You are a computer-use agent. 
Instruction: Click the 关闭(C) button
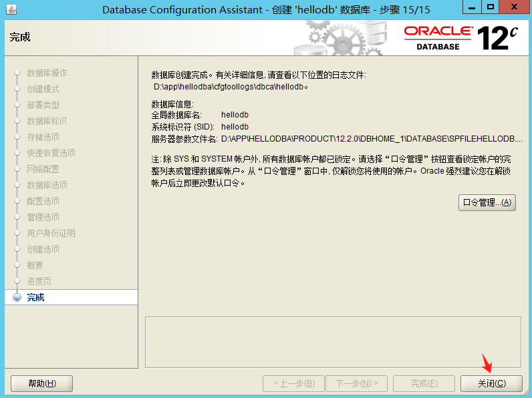(491, 383)
